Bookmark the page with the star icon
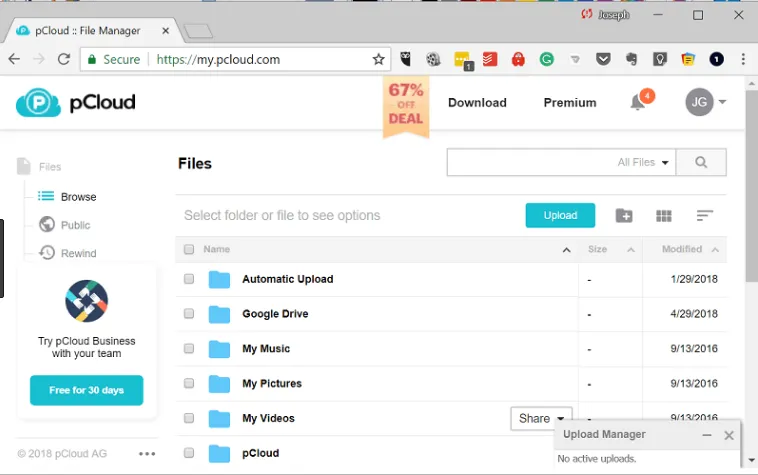 pyautogui.click(x=379, y=59)
